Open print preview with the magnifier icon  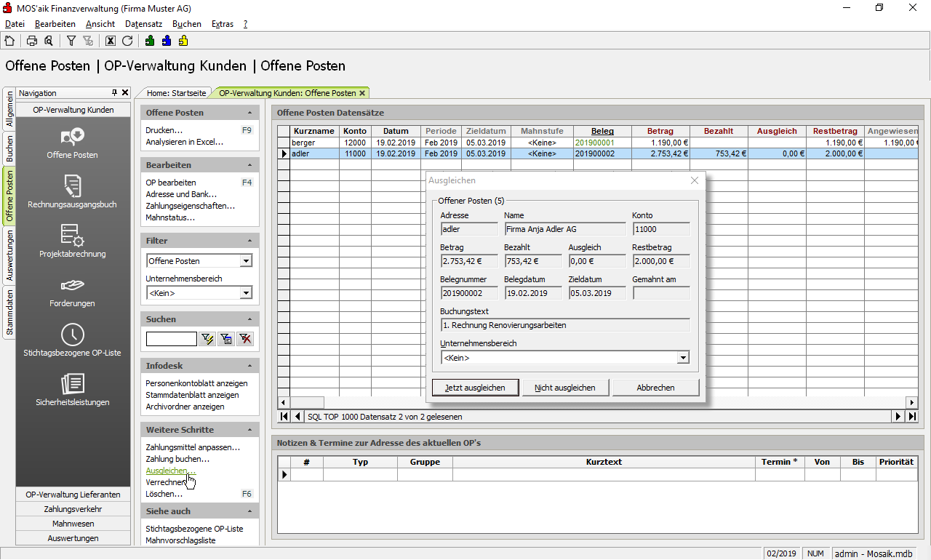pyautogui.click(x=48, y=41)
